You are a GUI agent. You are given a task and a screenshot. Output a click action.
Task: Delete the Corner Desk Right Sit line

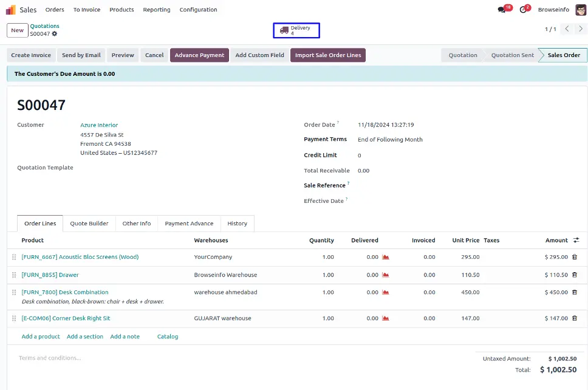coord(575,318)
